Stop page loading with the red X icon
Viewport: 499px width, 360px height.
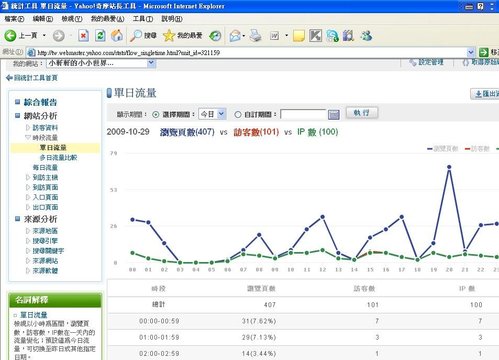click(83, 35)
